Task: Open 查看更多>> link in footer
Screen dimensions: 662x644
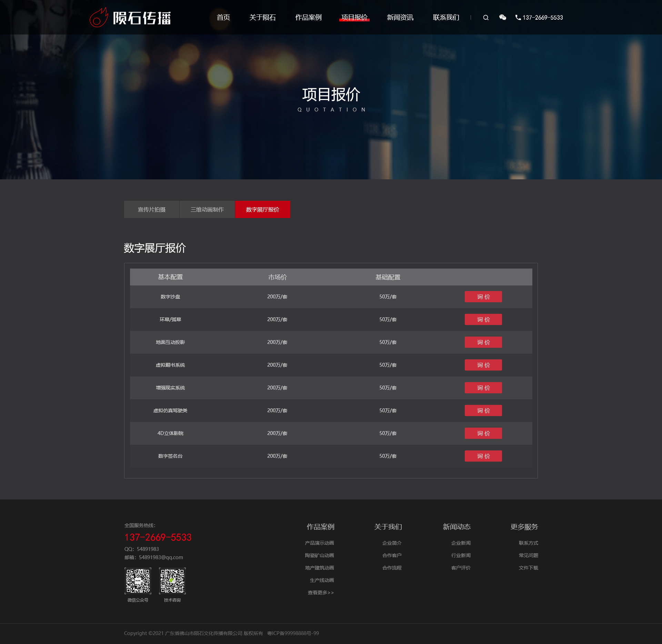Action: click(321, 593)
